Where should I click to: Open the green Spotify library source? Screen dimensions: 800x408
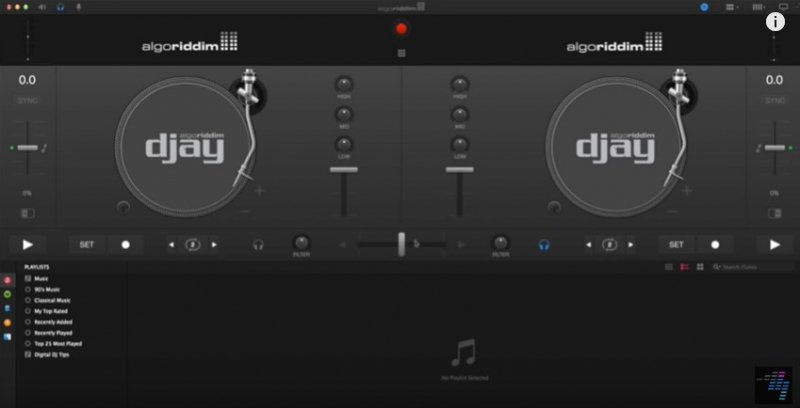[x=7, y=294]
